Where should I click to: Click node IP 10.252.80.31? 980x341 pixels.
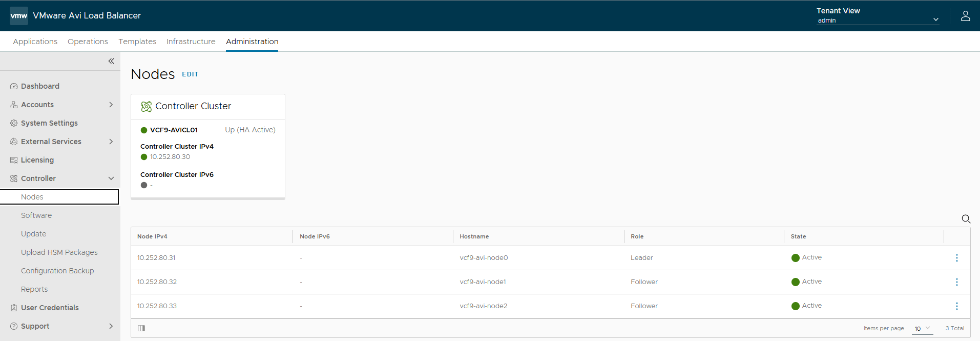click(156, 258)
